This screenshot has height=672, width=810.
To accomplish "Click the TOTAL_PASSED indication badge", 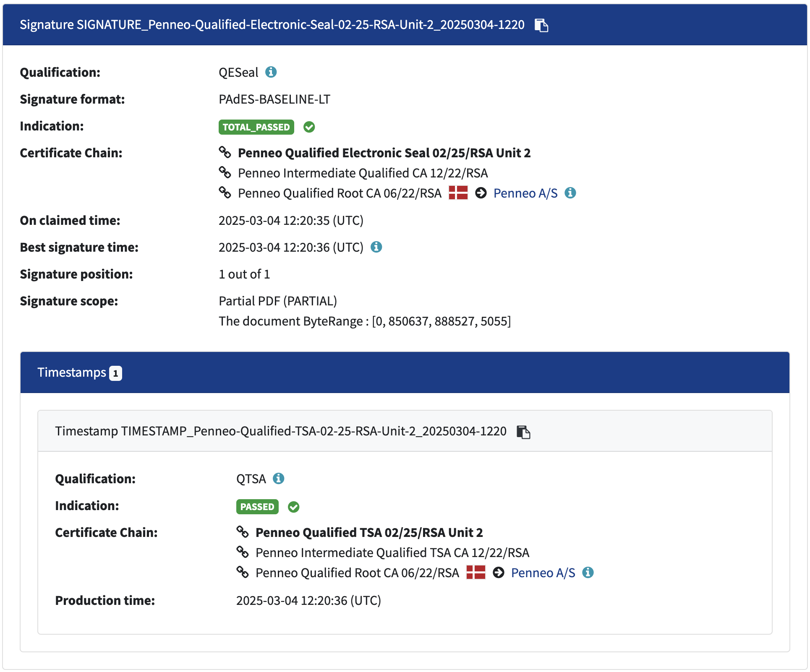I will pos(256,127).
